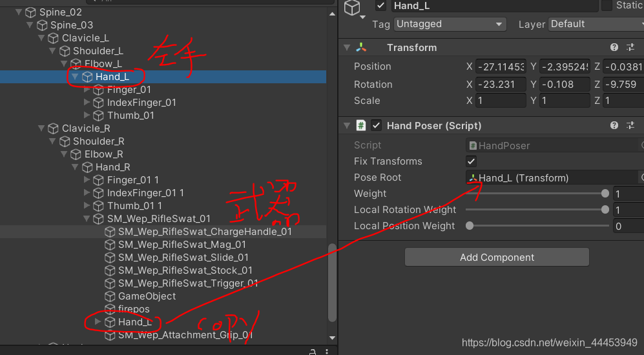
Task: Click the Hand Poser script icon
Action: click(360, 126)
